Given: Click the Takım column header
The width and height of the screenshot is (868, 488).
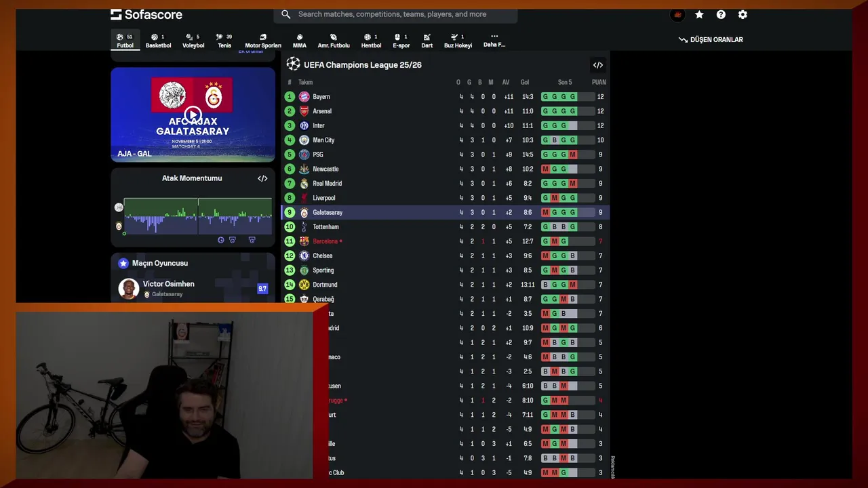Looking at the screenshot, I should [305, 82].
